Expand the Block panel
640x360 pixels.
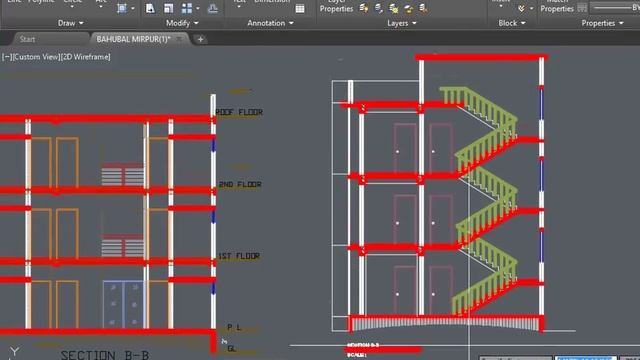pyautogui.click(x=511, y=23)
